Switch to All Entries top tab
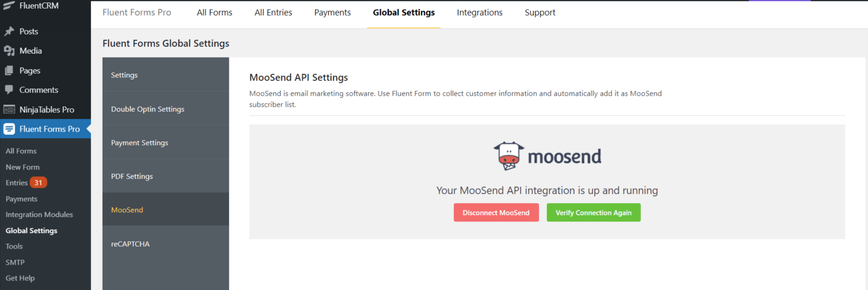 pos(273,12)
